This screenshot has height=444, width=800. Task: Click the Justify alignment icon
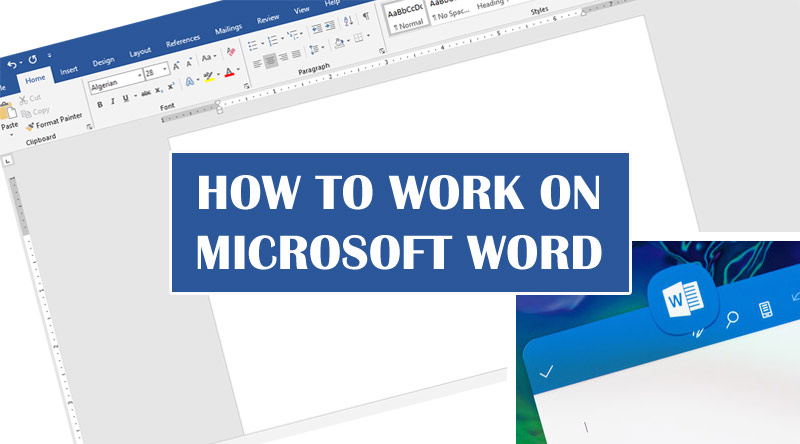[x=296, y=54]
